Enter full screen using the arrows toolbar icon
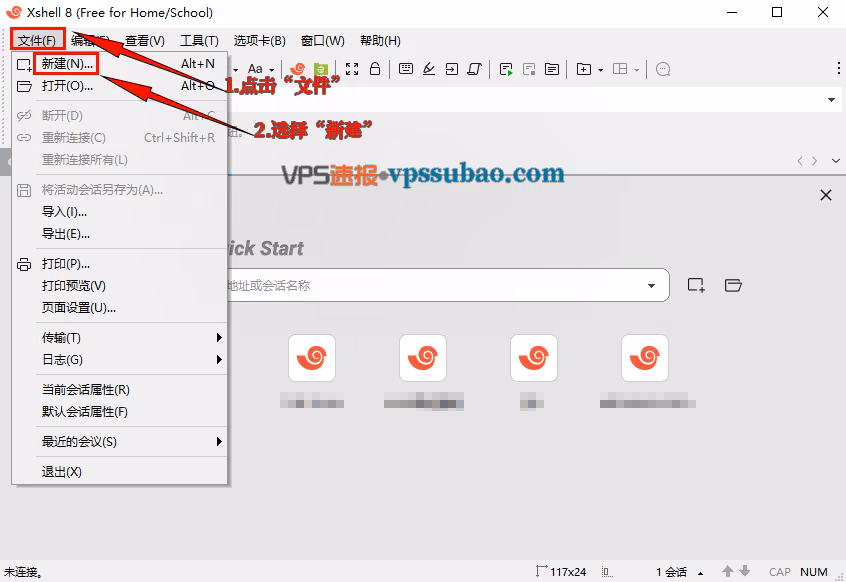Image resolution: width=846 pixels, height=582 pixels. (x=352, y=68)
